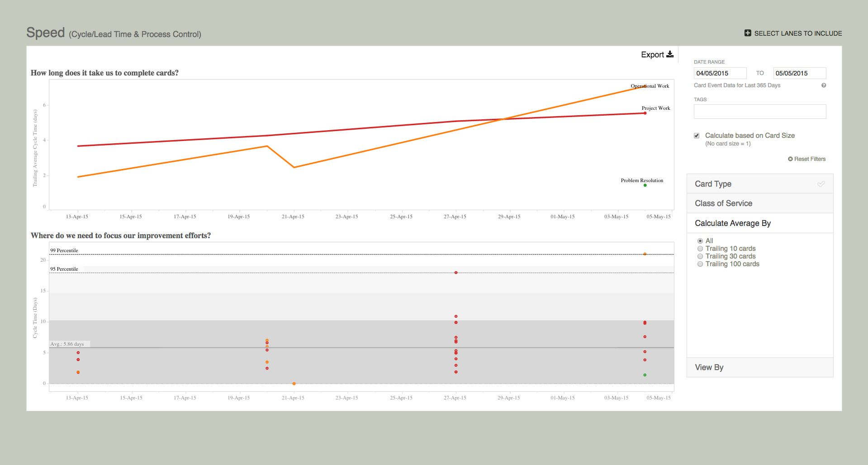Click the end date field showing 05/05/2015

[x=799, y=73]
